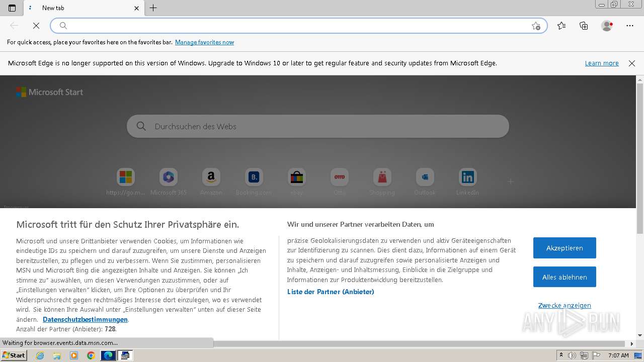Click Manage favorites now link
644x362 pixels.
tap(204, 42)
